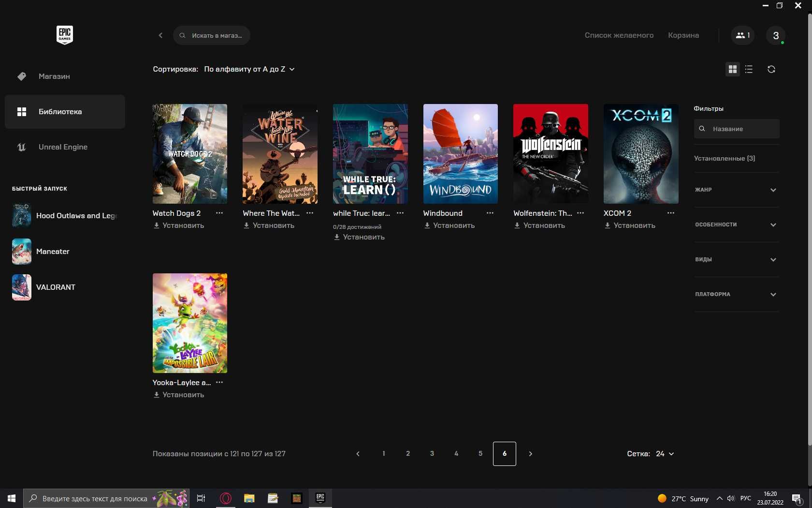812x508 pixels.
Task: Open options menu for XCOM 2
Action: pos(671,213)
